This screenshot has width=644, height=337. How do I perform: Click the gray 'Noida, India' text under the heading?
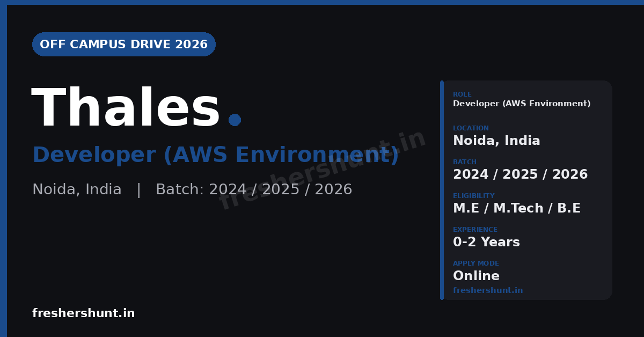(77, 190)
